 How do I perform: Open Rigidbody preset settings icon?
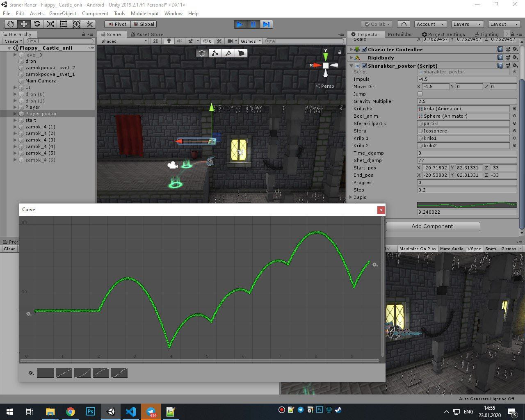pos(508,57)
